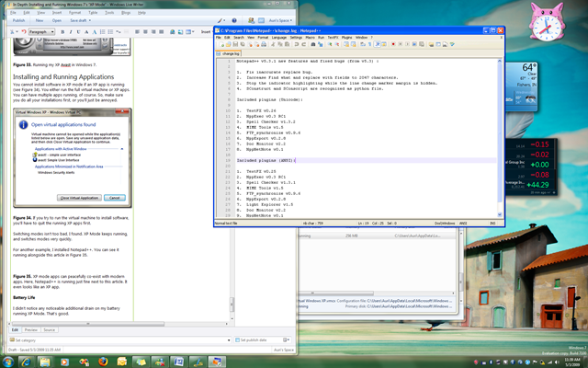Click the Underline formatting icon
The height and width of the screenshot is (368, 588).
pyautogui.click(x=78, y=31)
